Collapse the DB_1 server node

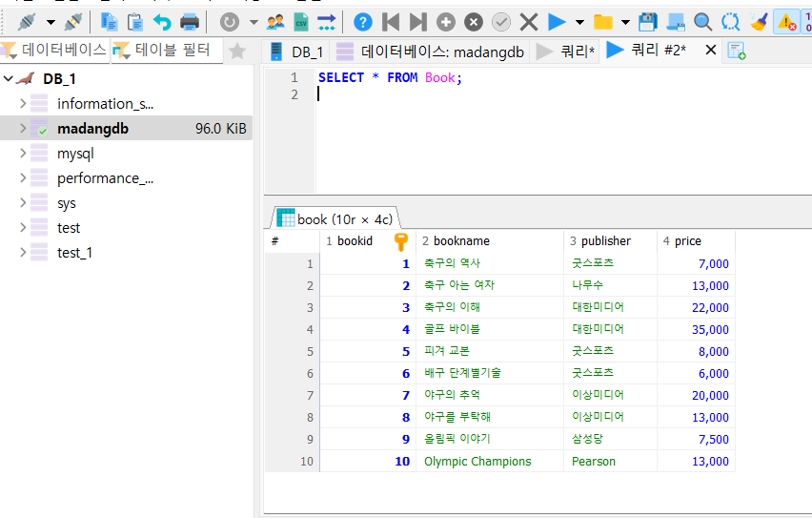9,79
